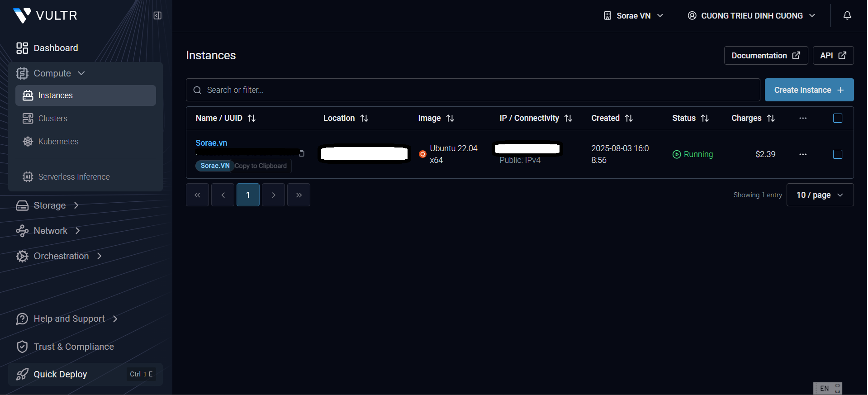Click the EN language indicator
Image resolution: width=868 pixels, height=395 pixels.
[825, 389]
